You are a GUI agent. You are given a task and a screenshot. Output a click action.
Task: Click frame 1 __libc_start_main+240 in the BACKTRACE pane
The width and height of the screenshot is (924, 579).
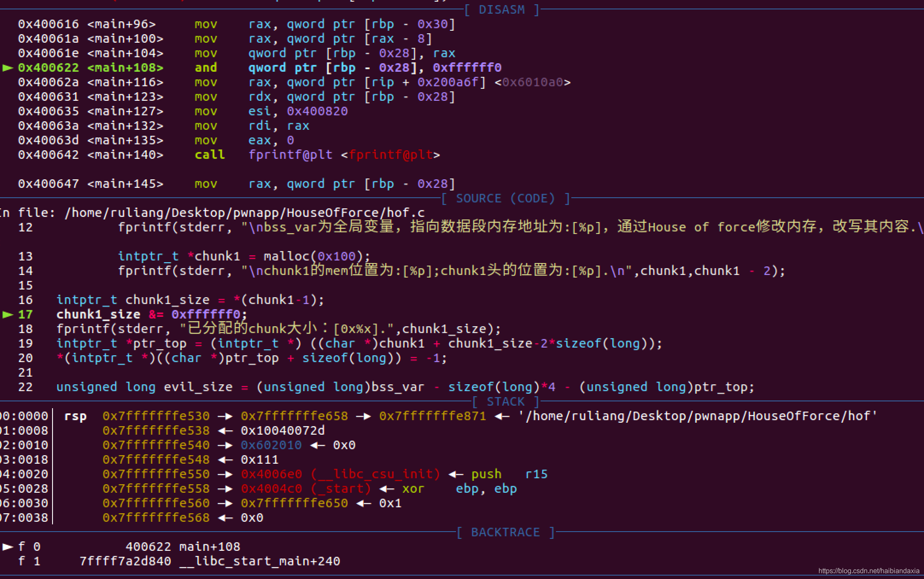click(x=260, y=561)
